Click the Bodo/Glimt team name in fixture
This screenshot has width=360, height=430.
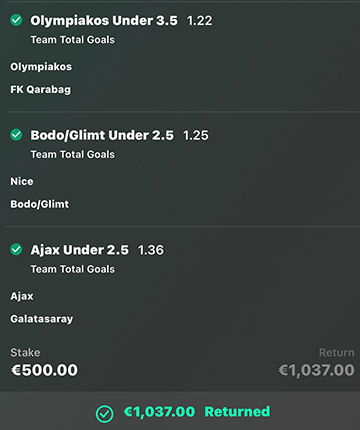40,204
